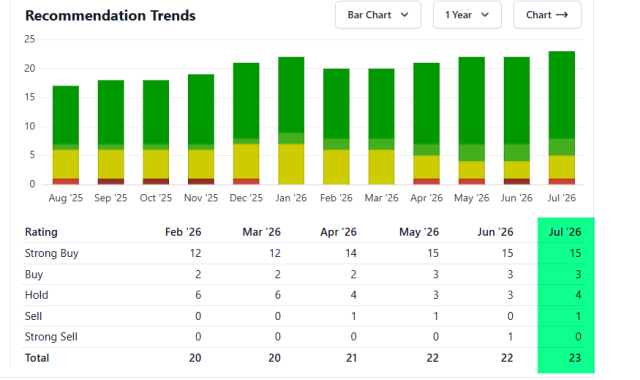Open the Bar Chart type dropdown
Screen dimensions: 640x380
pyautogui.click(x=378, y=15)
